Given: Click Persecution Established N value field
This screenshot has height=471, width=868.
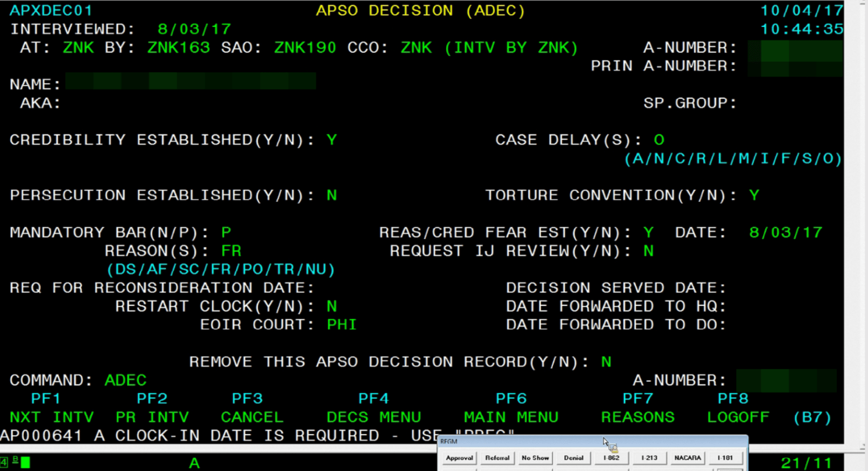Looking at the screenshot, I should (332, 196).
